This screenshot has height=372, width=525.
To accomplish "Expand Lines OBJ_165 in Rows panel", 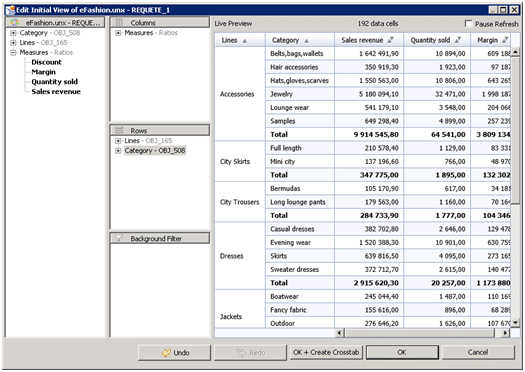I will coord(118,141).
